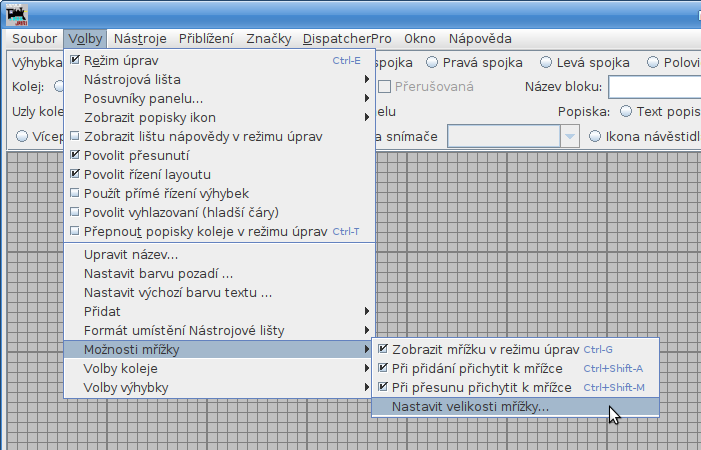Select Nastavit barvu pozadí ...

point(159,274)
